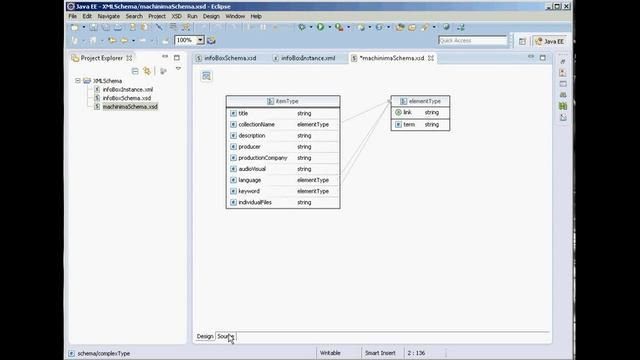Open the File menu
Screen dimensions: 640x360
coord(73,16)
